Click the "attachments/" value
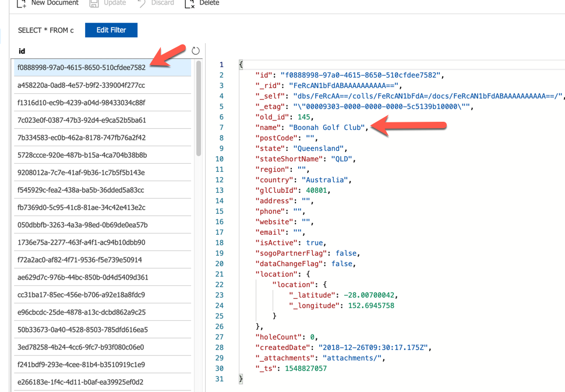 352,358
